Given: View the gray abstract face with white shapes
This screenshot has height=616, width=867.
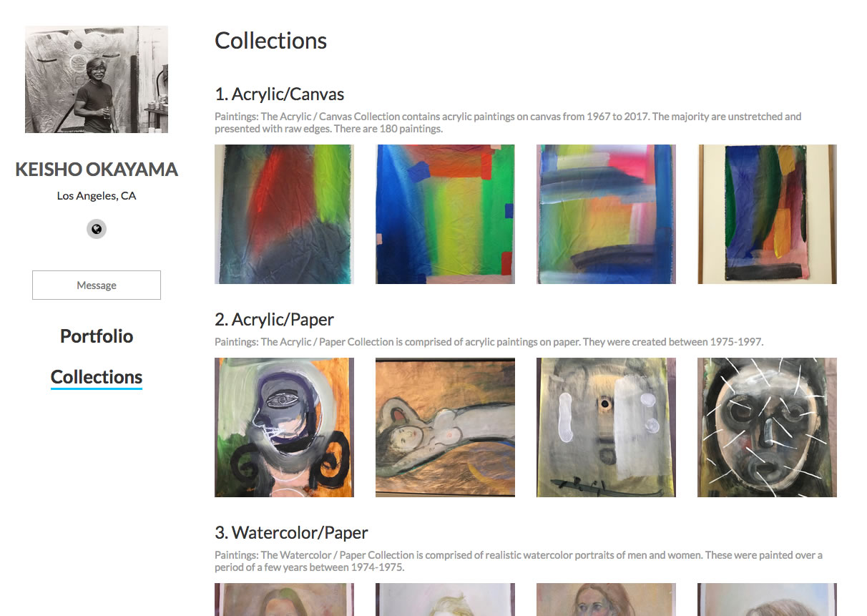Looking at the screenshot, I should pyautogui.click(x=606, y=427).
